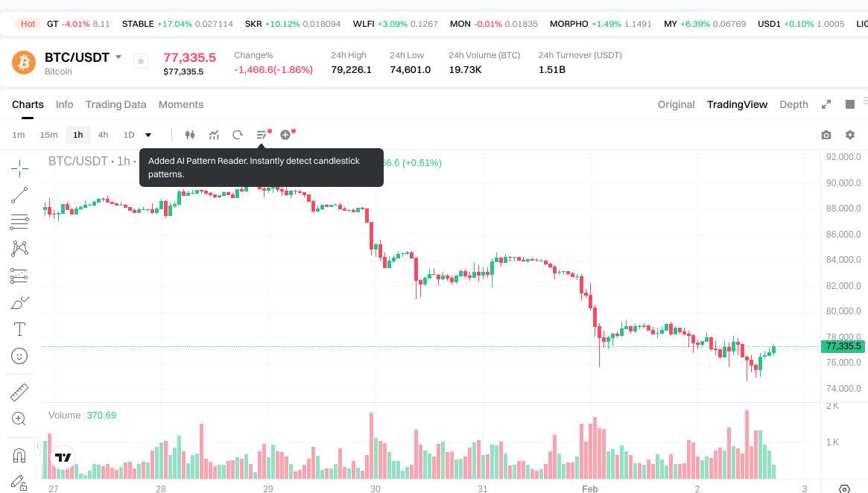This screenshot has height=493, width=868.
Task: Switch to the Trading Data tab
Action: (115, 104)
